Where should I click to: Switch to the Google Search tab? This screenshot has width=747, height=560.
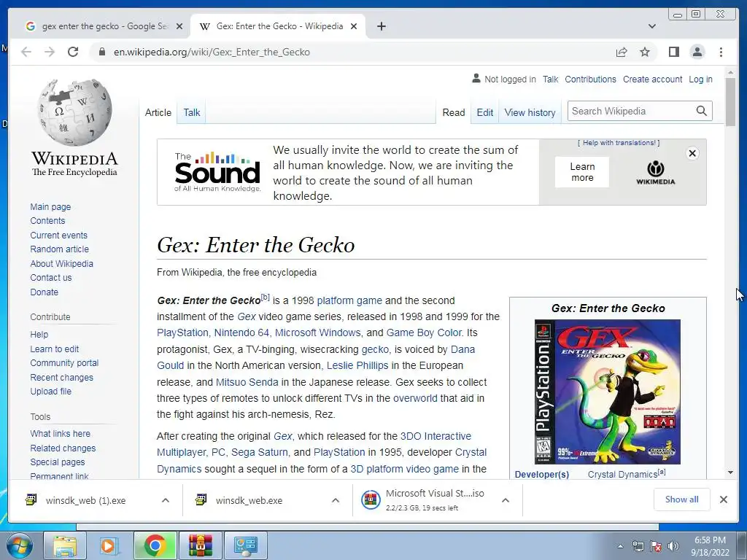[105, 26]
